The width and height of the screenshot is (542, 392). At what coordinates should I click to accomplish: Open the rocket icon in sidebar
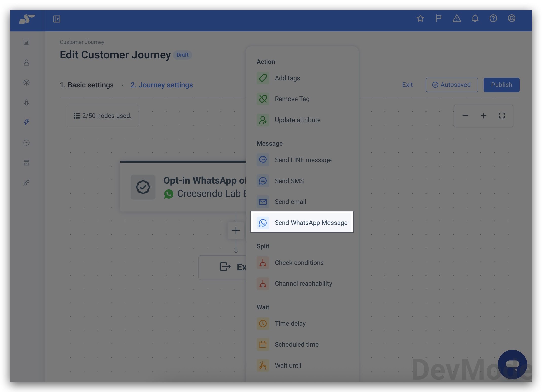point(26,102)
